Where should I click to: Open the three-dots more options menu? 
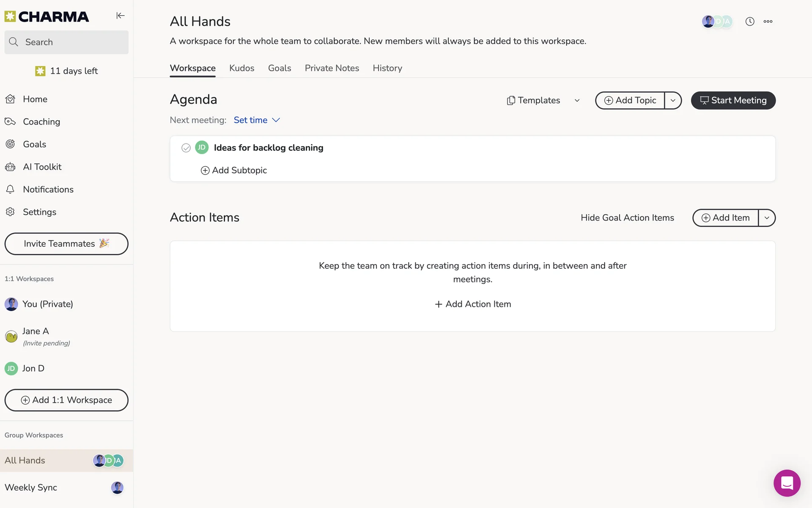[x=768, y=22]
